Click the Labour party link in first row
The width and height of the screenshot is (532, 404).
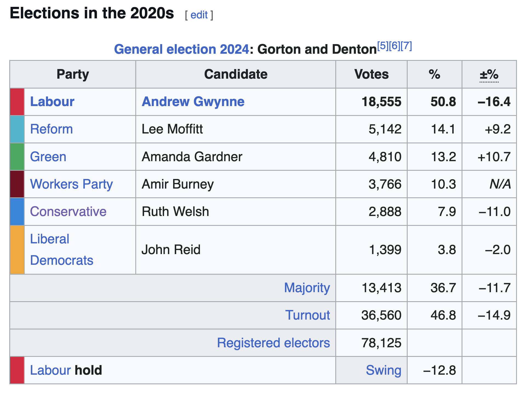tap(52, 102)
